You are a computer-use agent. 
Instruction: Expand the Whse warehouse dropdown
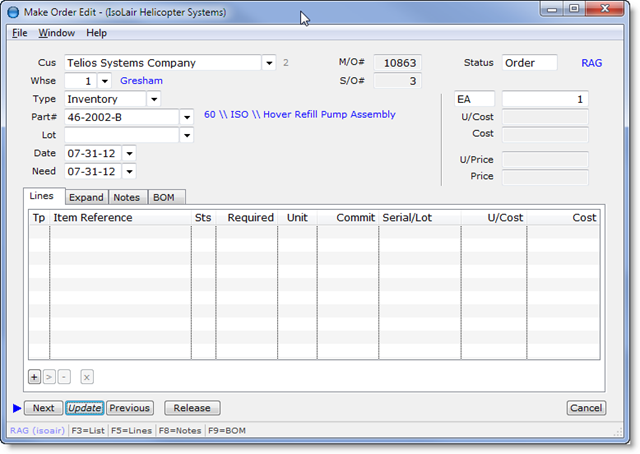pos(105,81)
